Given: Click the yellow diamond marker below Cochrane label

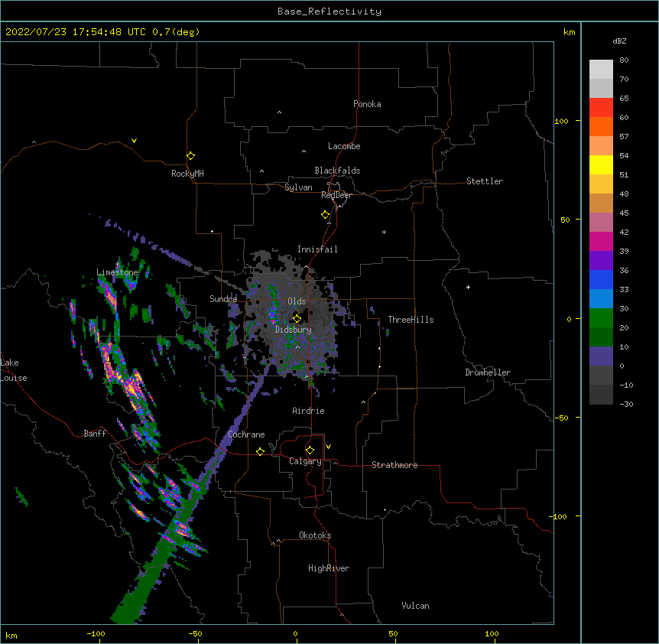Looking at the screenshot, I should [x=260, y=451].
